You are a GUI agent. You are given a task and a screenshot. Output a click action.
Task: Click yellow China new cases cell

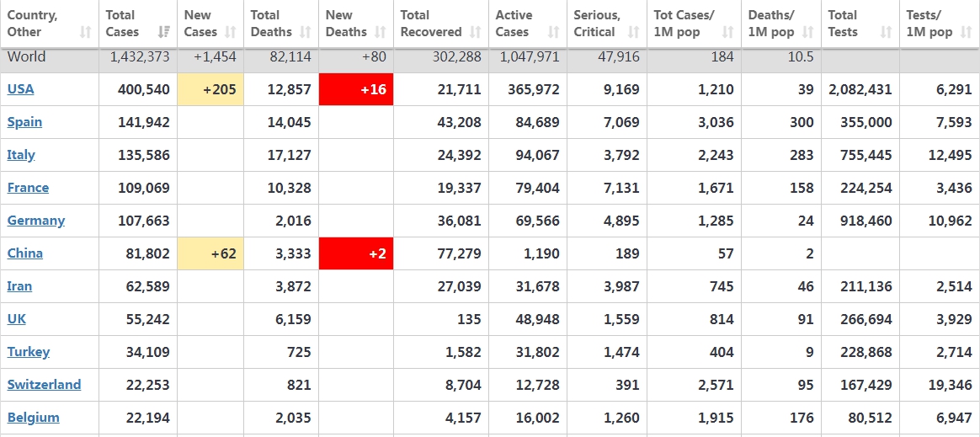coord(210,253)
